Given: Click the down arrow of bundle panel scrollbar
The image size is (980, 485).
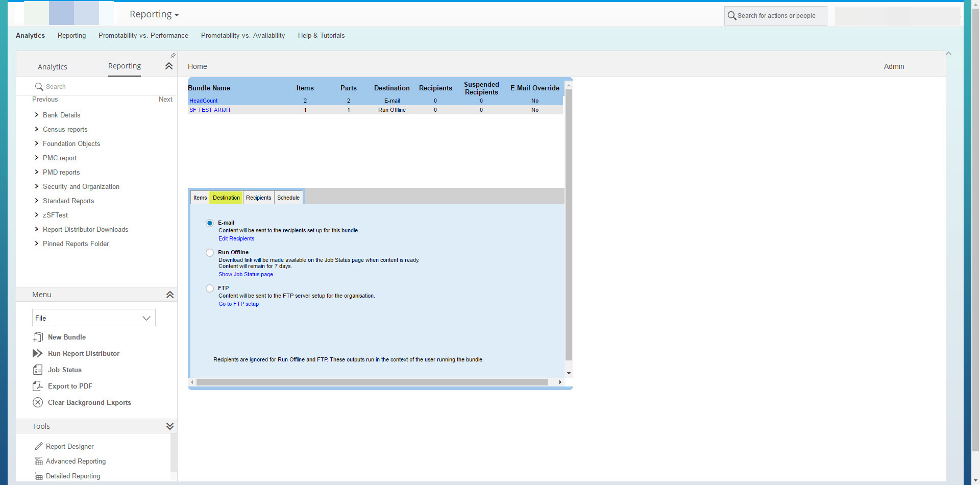Looking at the screenshot, I should pyautogui.click(x=569, y=373).
